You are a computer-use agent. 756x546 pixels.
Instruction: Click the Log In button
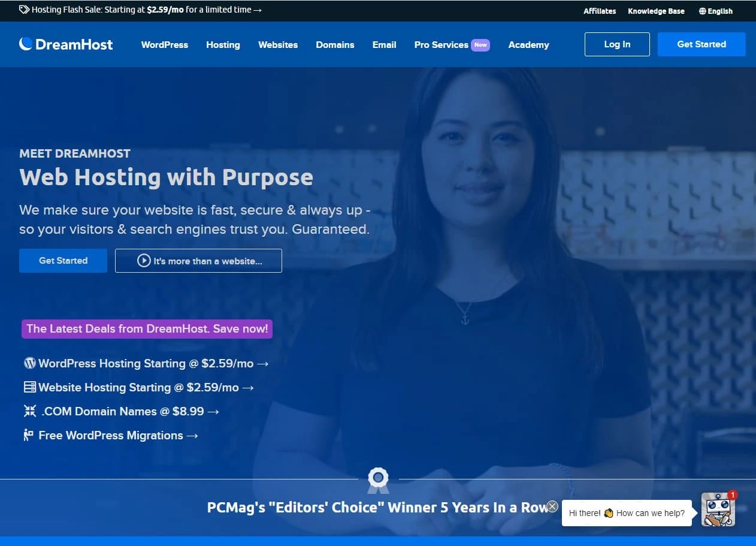coord(617,44)
